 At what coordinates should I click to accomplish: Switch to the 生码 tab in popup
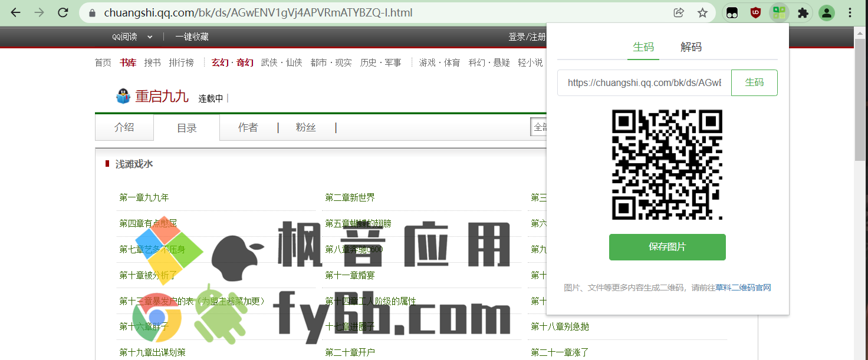(x=643, y=47)
